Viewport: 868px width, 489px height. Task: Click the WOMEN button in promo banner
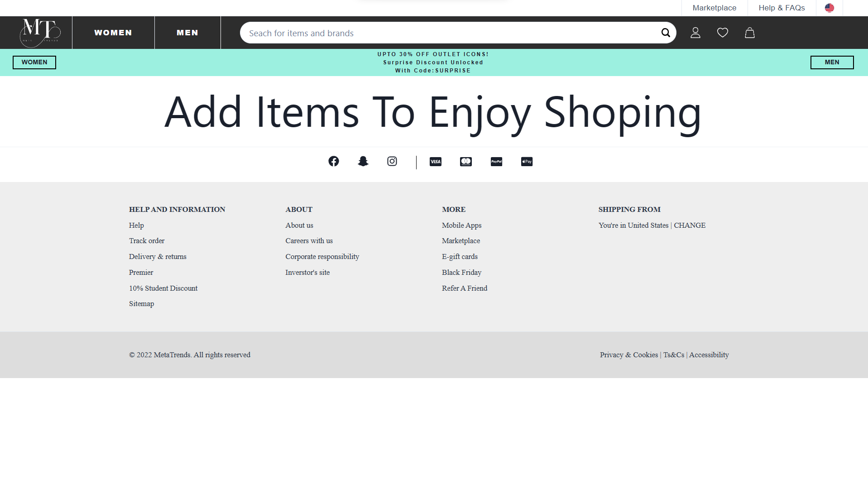tap(34, 62)
